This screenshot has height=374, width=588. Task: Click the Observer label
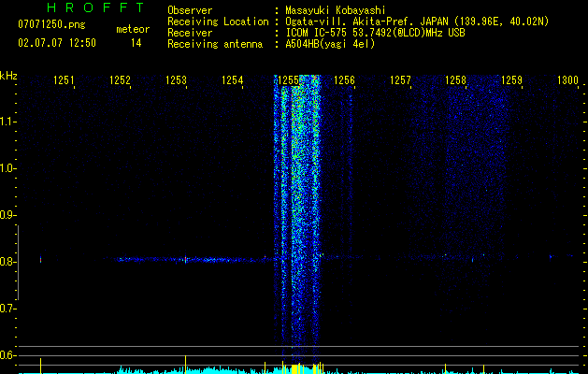(x=190, y=10)
